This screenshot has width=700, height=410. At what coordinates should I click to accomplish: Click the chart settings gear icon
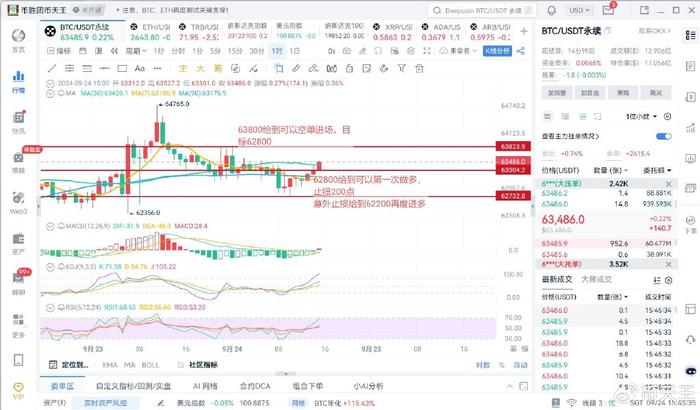(x=411, y=51)
